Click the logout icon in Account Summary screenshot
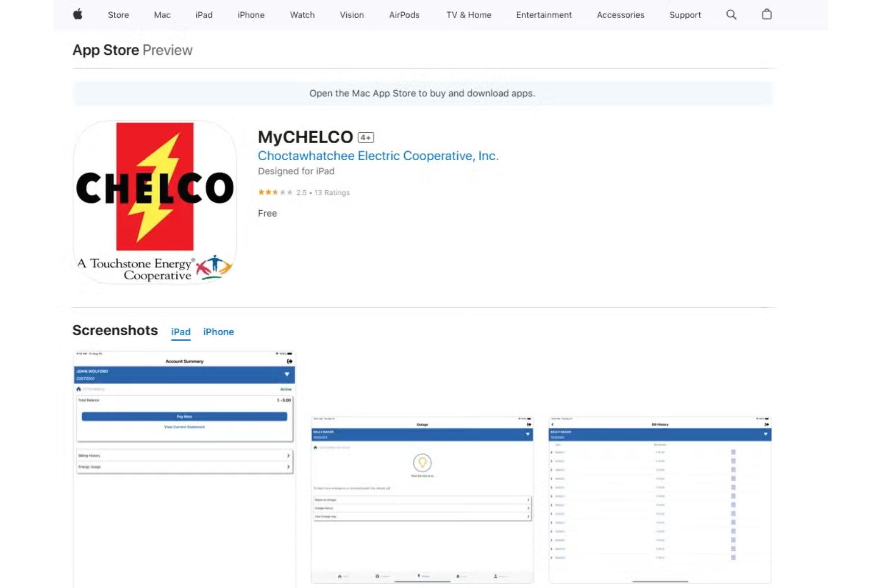The height and width of the screenshot is (588, 882). tap(289, 361)
